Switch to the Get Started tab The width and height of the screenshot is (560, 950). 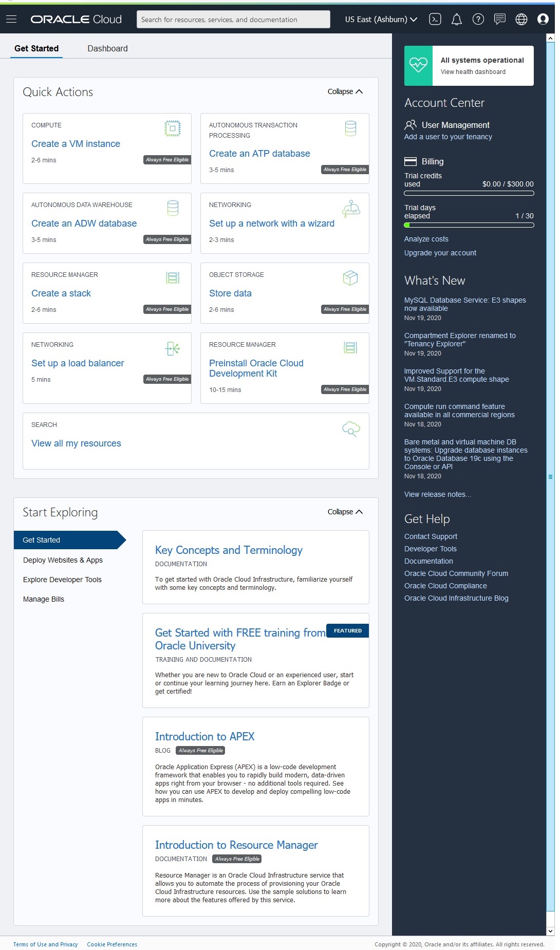[36, 48]
